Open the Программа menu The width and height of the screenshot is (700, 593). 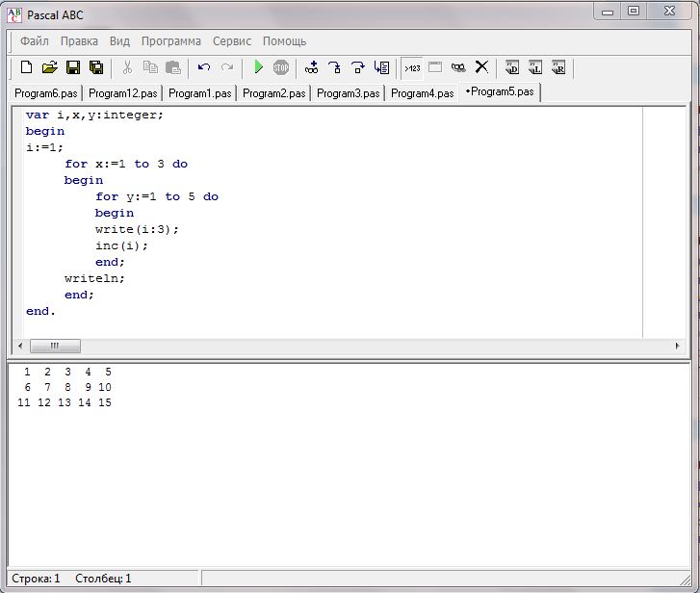click(x=170, y=41)
